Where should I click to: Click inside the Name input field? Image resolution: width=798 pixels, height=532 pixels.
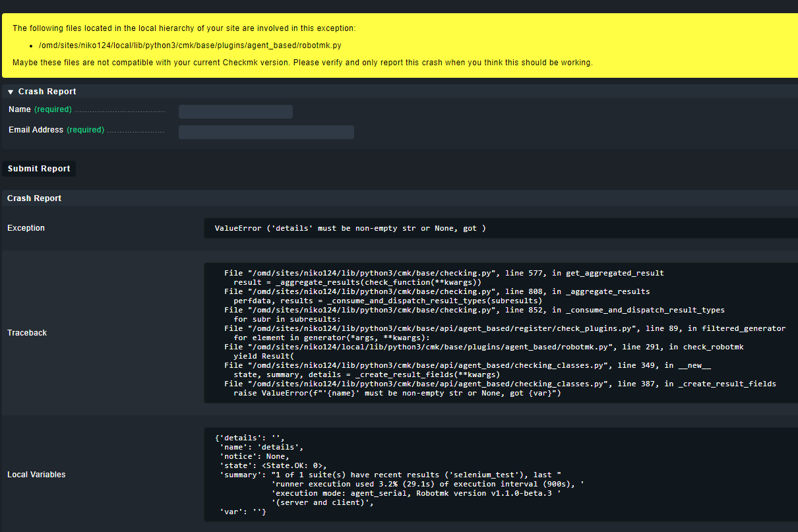click(x=235, y=111)
